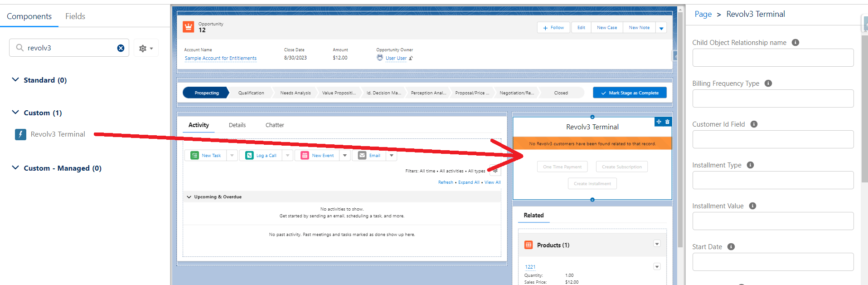Select the Activity tab
The width and height of the screenshot is (868, 285).
(x=199, y=125)
